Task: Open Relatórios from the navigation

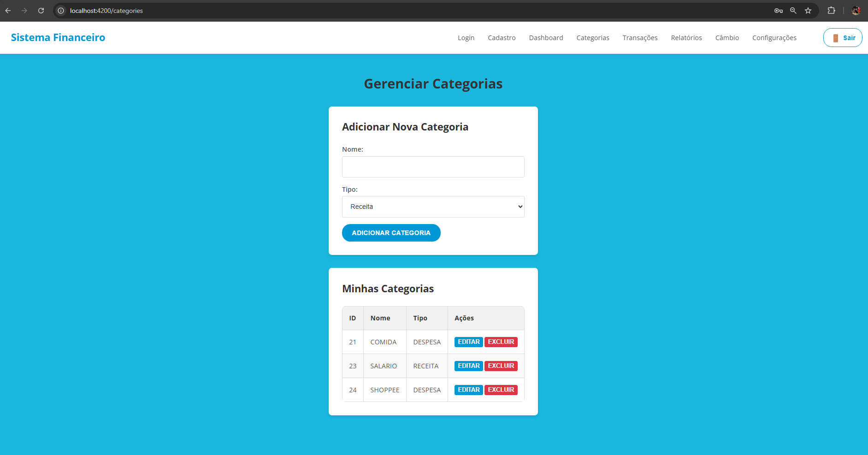Action: pyautogui.click(x=686, y=38)
